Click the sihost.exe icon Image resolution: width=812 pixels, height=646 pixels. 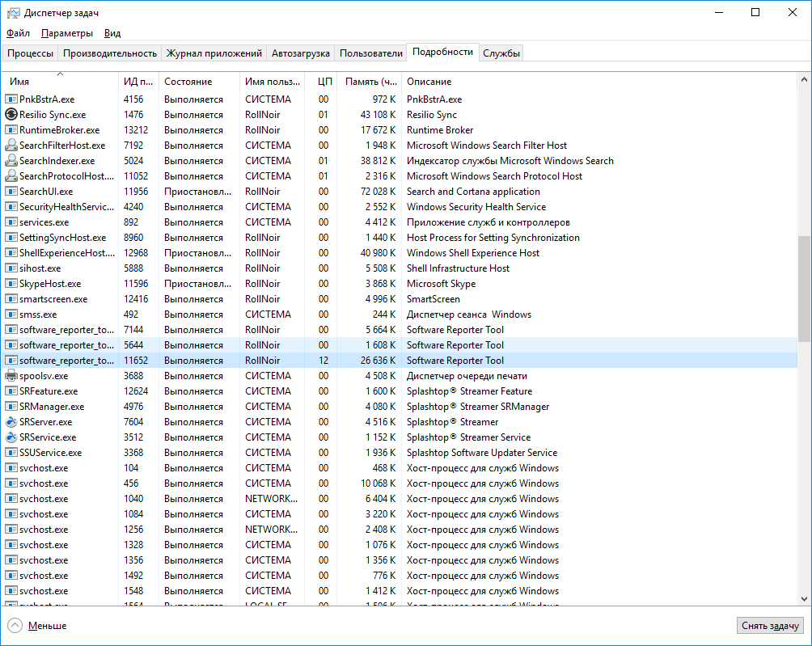point(11,268)
